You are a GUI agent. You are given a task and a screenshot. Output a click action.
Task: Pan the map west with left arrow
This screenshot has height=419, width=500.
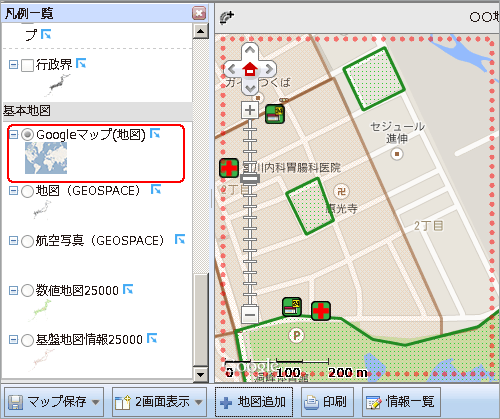pyautogui.click(x=231, y=69)
